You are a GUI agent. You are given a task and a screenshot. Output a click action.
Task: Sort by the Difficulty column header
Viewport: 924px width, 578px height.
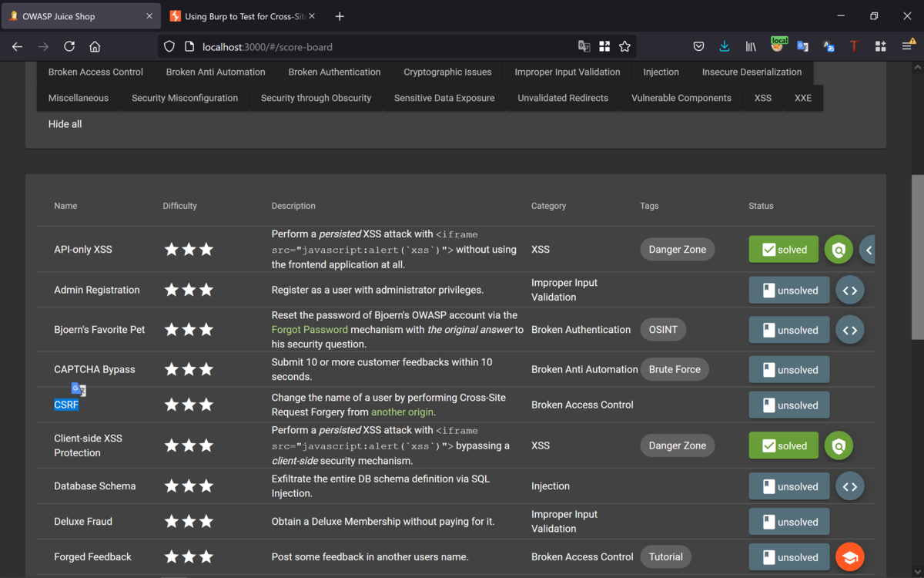coord(180,206)
